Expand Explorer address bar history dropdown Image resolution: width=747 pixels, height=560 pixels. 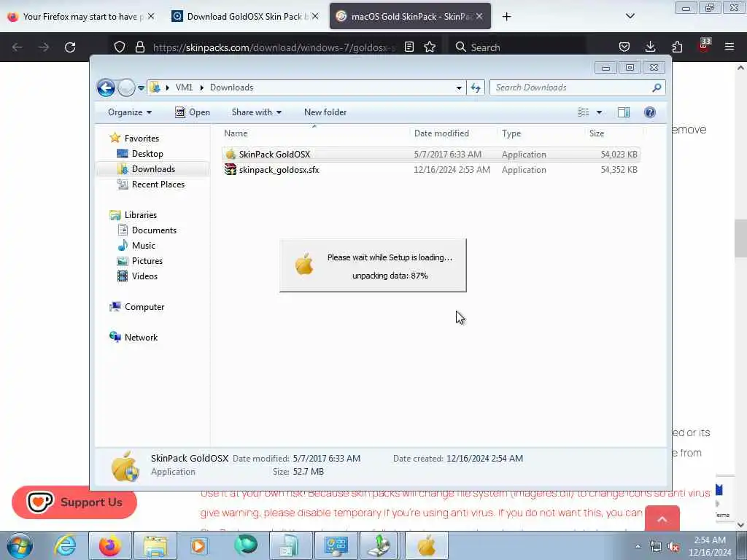coord(459,87)
